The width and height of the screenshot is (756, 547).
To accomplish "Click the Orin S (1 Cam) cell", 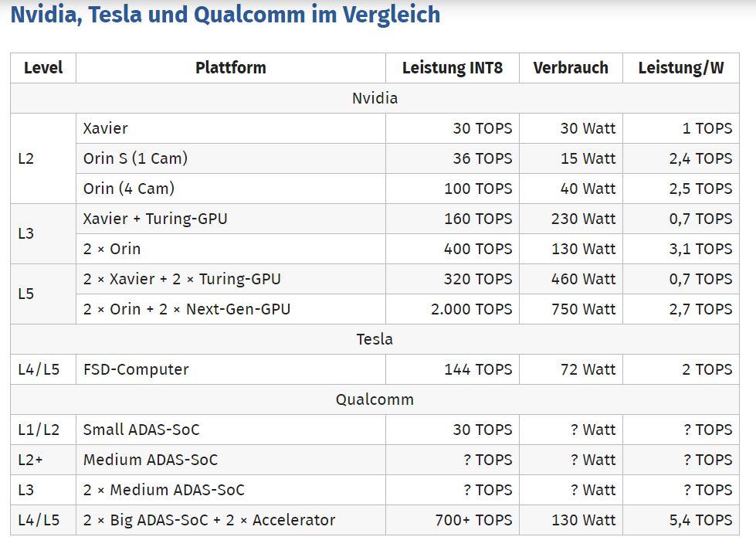I will (x=231, y=158).
